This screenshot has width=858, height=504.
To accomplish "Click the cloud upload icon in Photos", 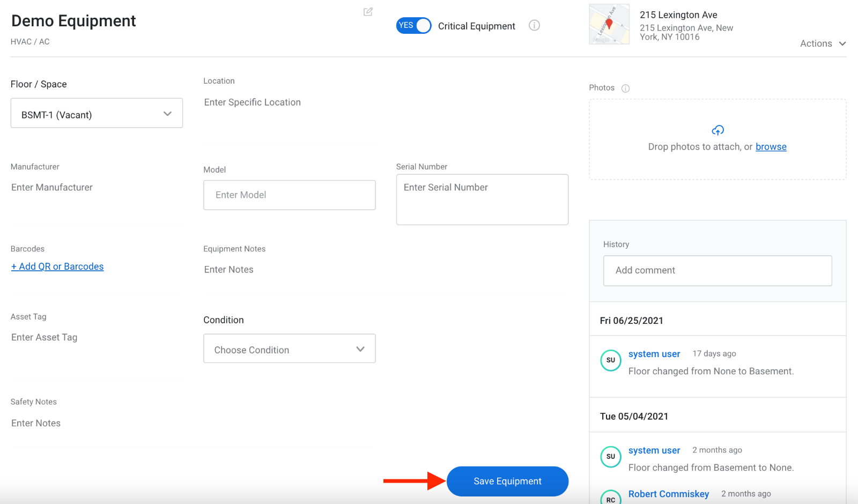I will [x=718, y=130].
